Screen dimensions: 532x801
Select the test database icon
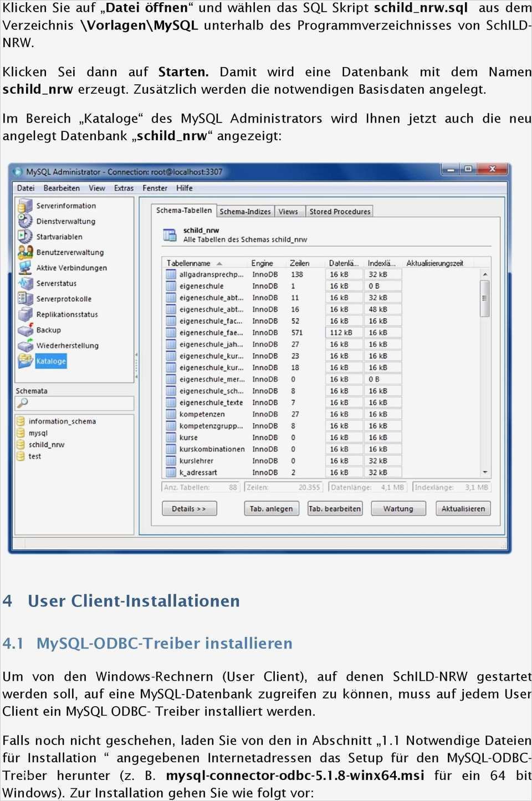pos(21,456)
